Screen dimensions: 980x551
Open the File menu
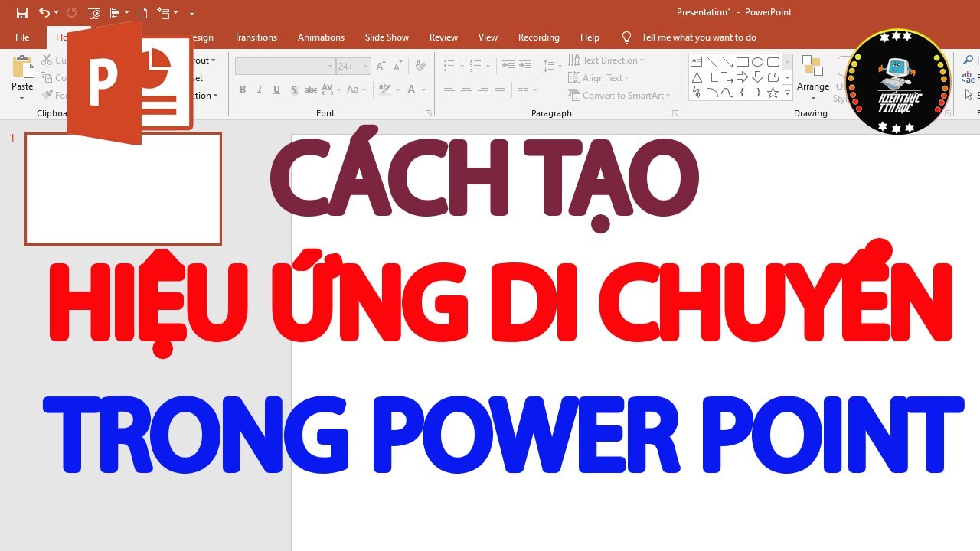(22, 37)
